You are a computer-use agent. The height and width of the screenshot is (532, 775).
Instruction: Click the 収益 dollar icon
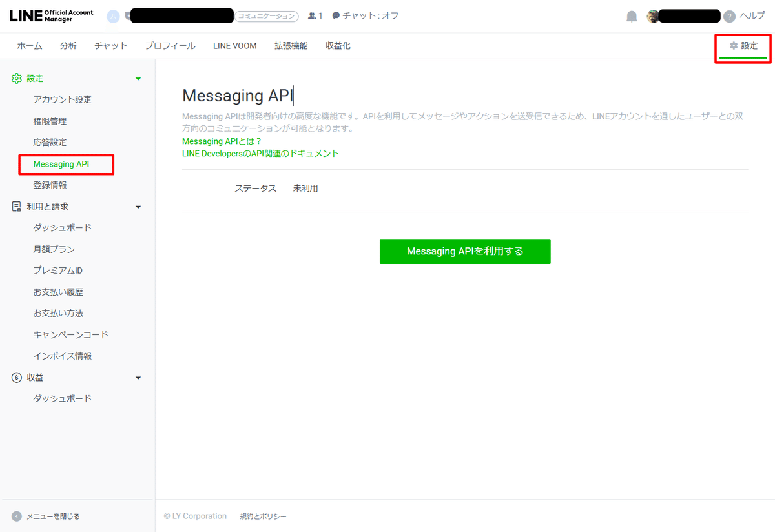(x=17, y=378)
